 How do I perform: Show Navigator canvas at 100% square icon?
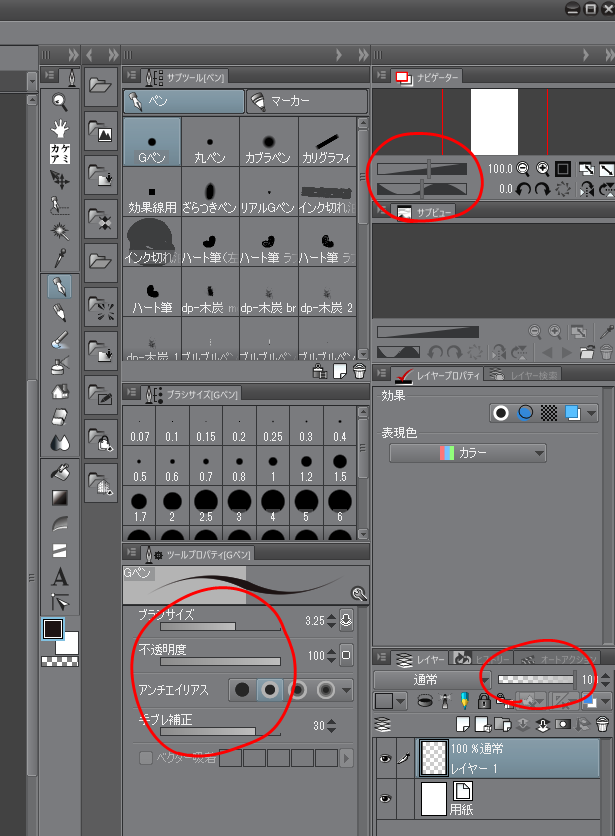tap(563, 169)
